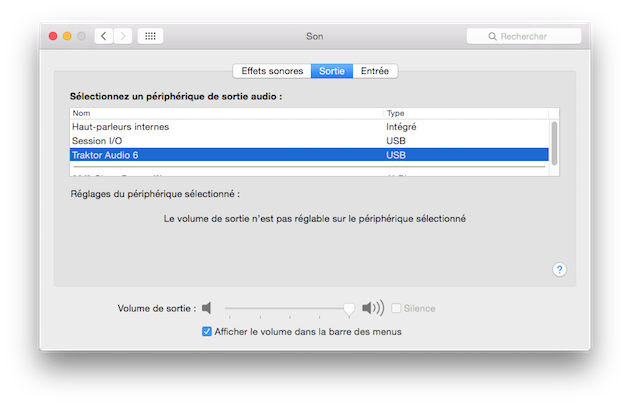Show all preferences via grid icon
This screenshot has width=630, height=407.
[150, 36]
